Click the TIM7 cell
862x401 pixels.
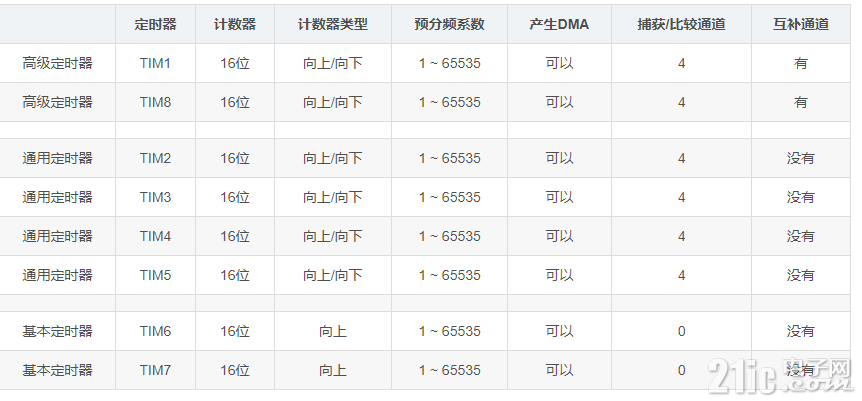[x=156, y=370]
